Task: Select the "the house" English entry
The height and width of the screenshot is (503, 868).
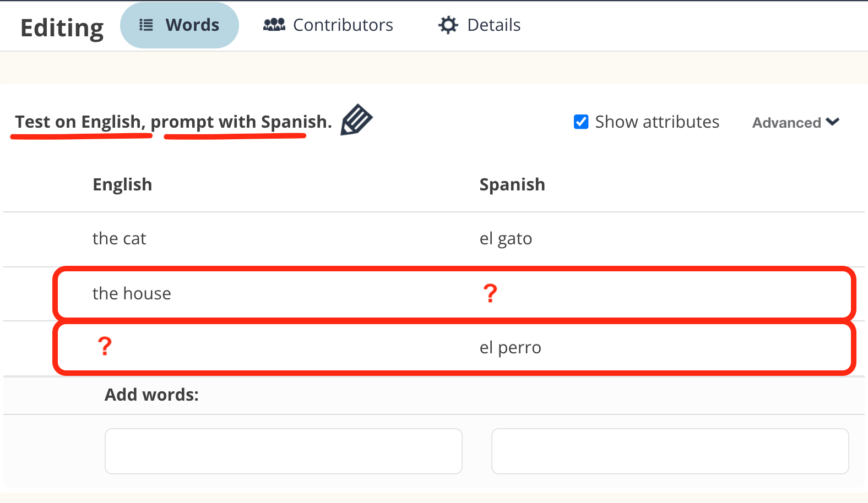Action: point(132,293)
